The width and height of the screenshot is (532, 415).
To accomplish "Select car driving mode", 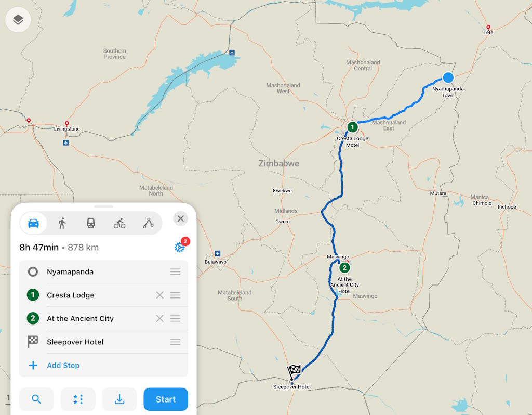I will click(x=33, y=223).
